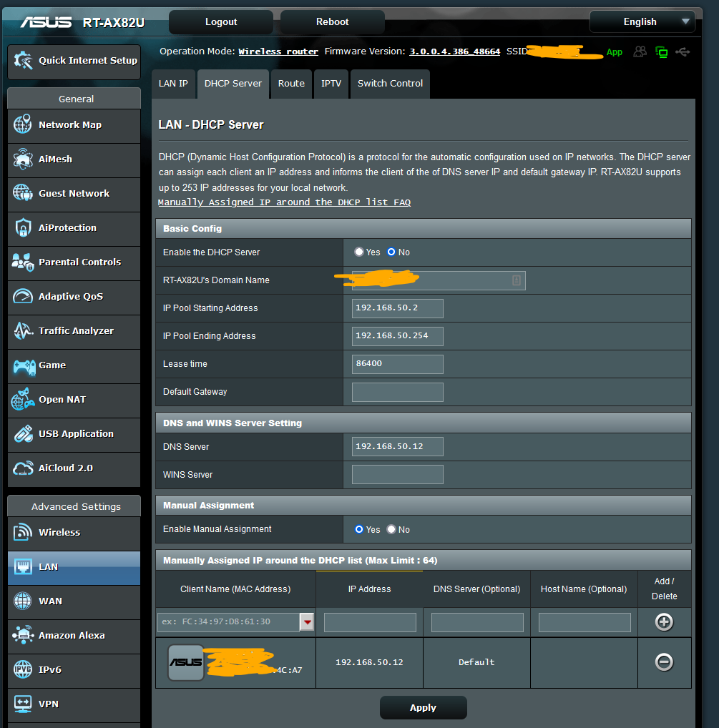The image size is (719, 728).
Task: Open Traffic Analyzer sidebar icon
Action: (23, 331)
